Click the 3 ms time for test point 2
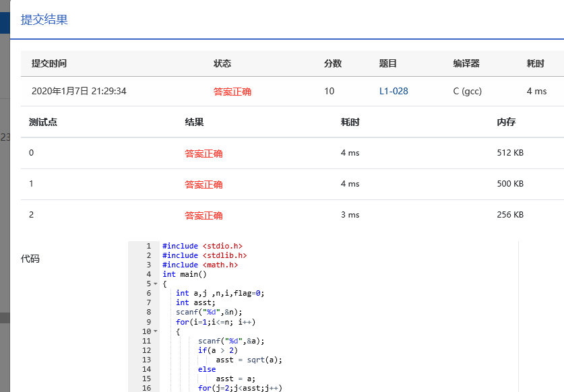The width and height of the screenshot is (564, 392). [350, 215]
